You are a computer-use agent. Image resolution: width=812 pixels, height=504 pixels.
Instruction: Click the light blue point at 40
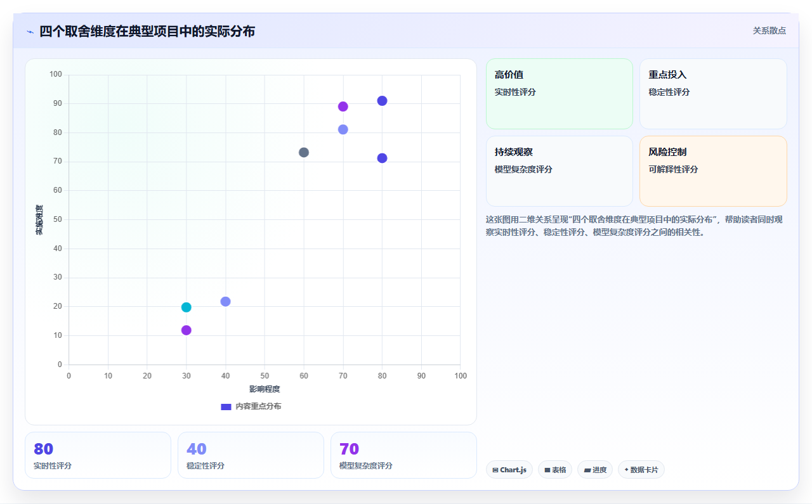click(x=225, y=302)
